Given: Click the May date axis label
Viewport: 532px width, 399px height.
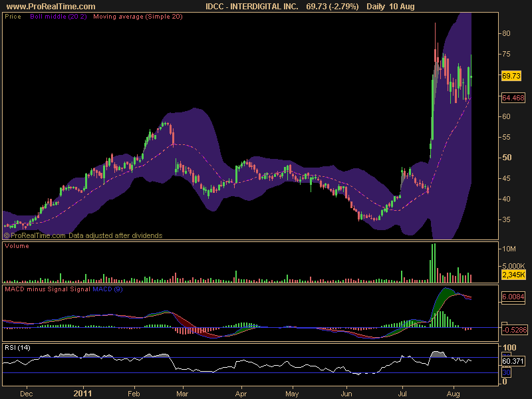Looking at the screenshot, I should point(292,394).
